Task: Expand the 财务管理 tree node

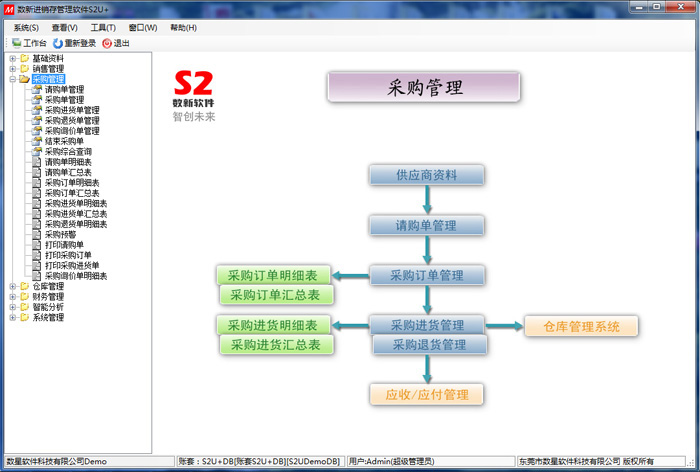Action: tap(13, 297)
